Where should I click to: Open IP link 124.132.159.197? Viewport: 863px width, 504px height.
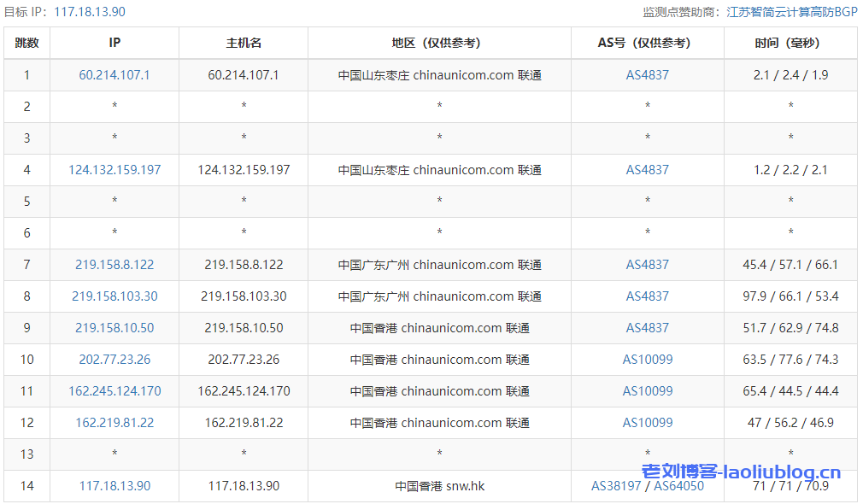pos(114,169)
